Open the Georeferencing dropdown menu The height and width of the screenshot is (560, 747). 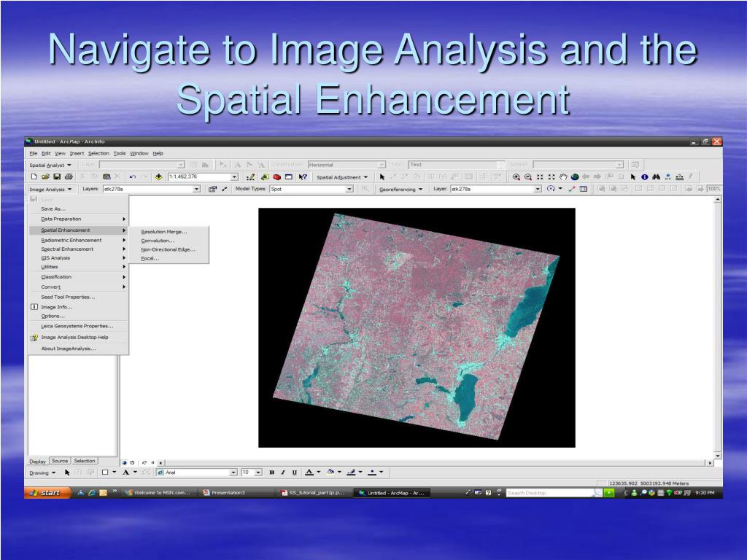click(x=400, y=189)
